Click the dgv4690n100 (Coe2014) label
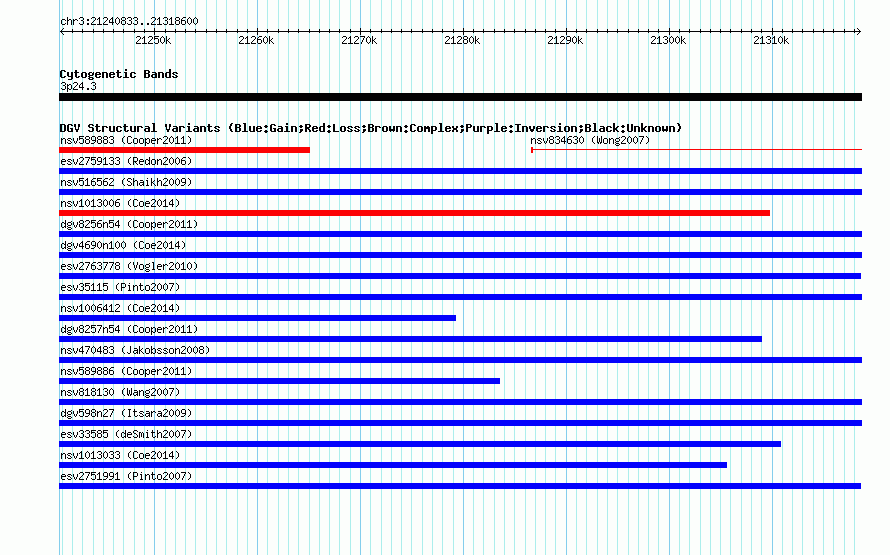Screen dimensions: 890x555 [123, 245]
